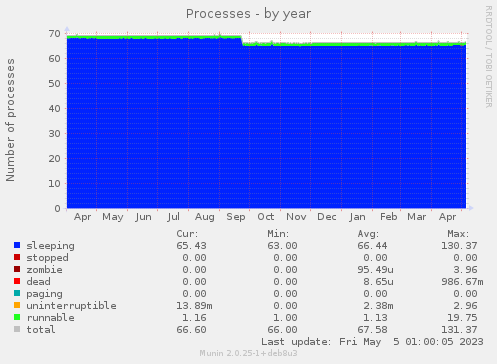
Task: Click total average value 67.58
Action: coord(372,330)
